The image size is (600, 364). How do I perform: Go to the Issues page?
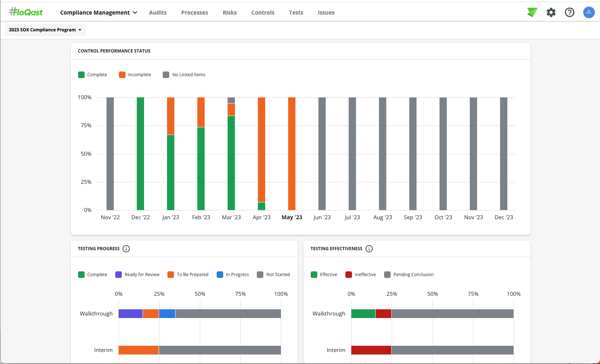point(326,12)
